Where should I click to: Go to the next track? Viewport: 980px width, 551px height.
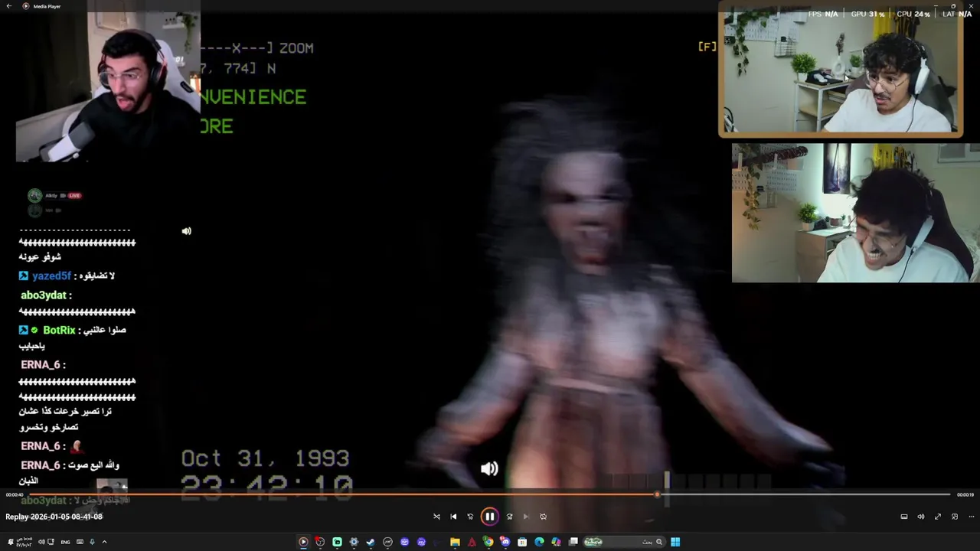pos(526,517)
